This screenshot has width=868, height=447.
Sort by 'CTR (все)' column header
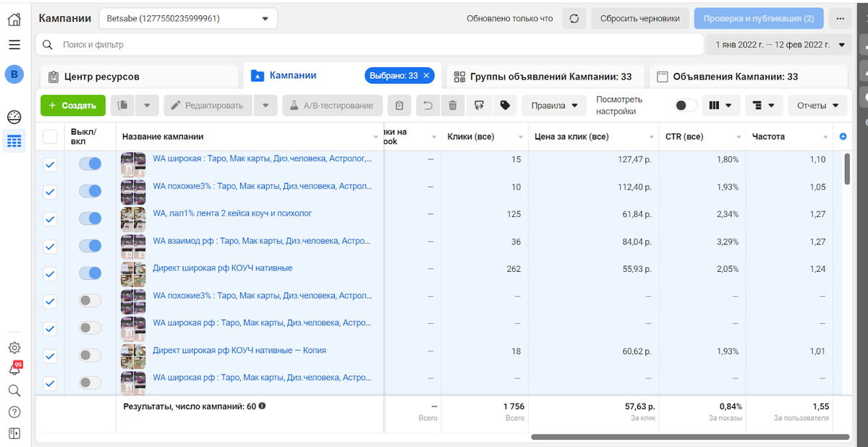click(x=684, y=136)
